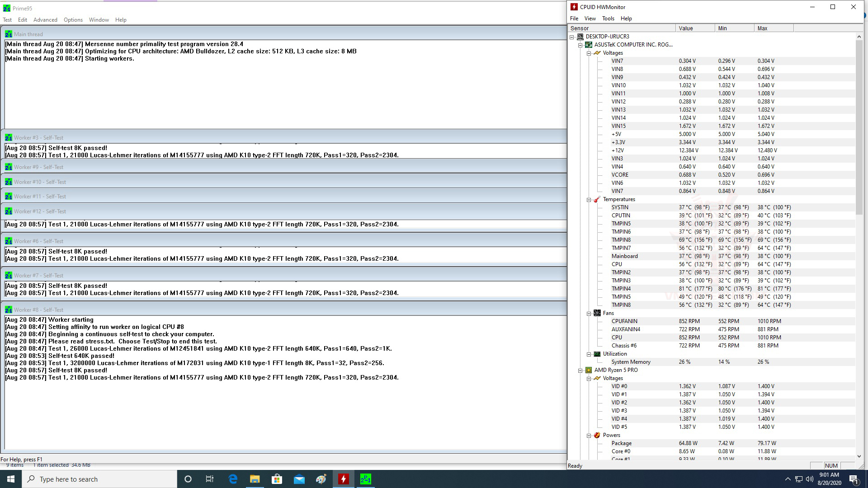Click the Worker #8 window icon

[x=8, y=310]
